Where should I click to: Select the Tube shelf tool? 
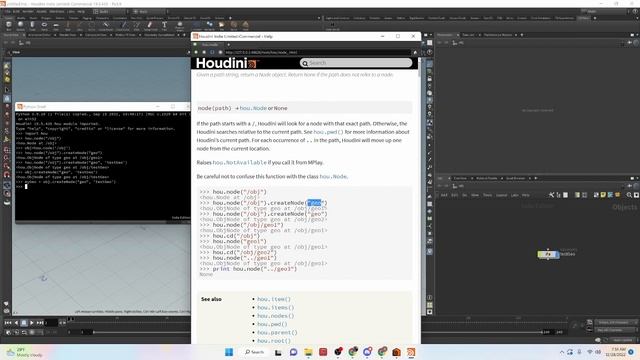pyautogui.click(x=32, y=26)
